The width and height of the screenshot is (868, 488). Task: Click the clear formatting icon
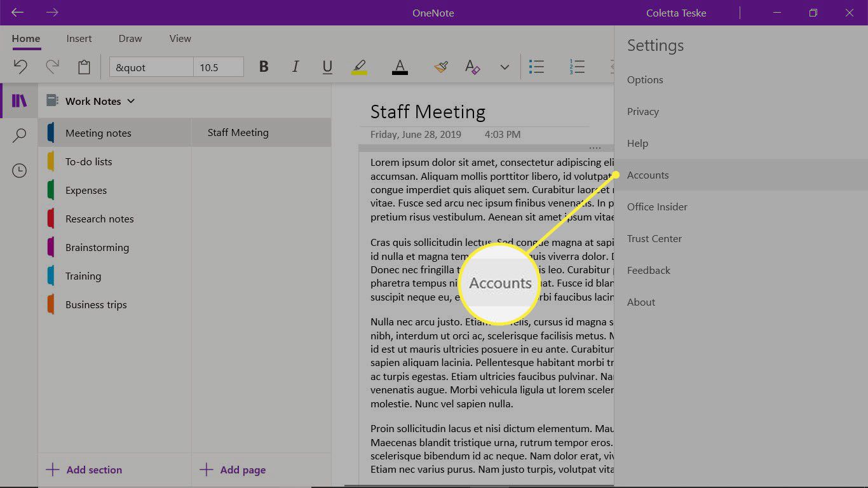tap(472, 67)
